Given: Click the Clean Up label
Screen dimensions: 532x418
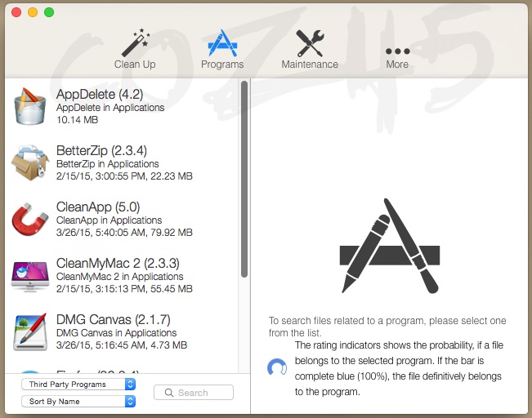Looking at the screenshot, I should 135,64.
